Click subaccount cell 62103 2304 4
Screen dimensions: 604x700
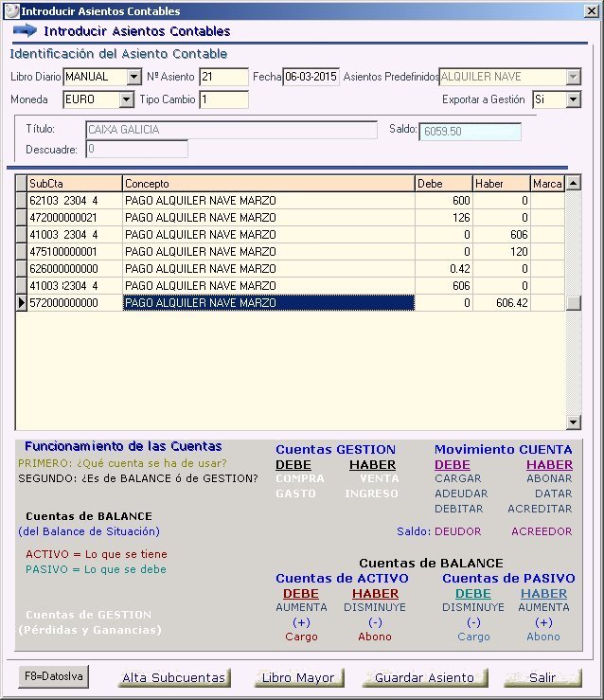75,201
